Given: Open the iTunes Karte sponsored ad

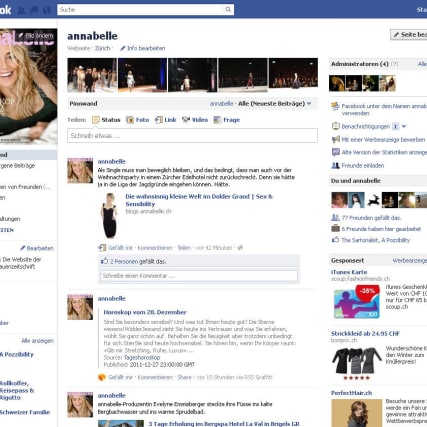Looking at the screenshot, I should click(349, 272).
